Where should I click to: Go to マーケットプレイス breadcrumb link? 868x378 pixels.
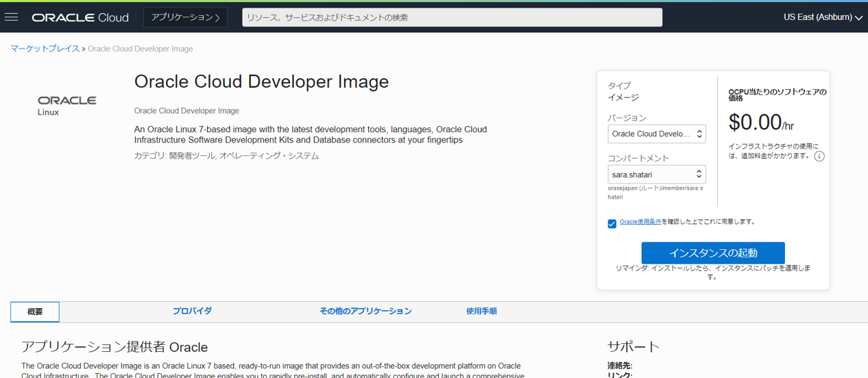(x=45, y=49)
